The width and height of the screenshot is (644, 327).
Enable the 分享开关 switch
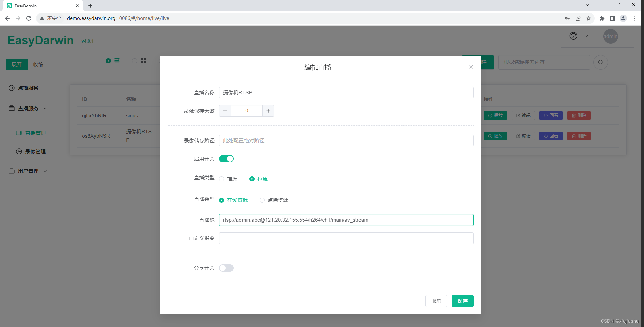pyautogui.click(x=226, y=268)
